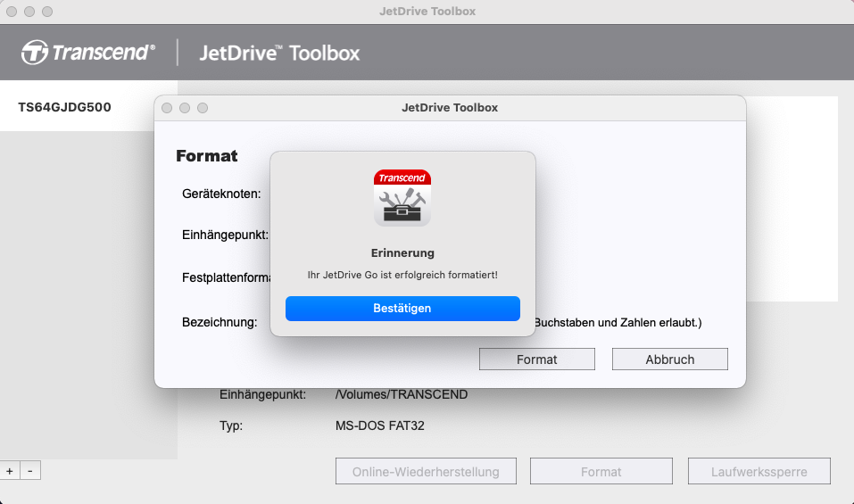The image size is (854, 504).
Task: Click the dialog's Einhängepunkt label under Geräteknoten
Action: 225,235
